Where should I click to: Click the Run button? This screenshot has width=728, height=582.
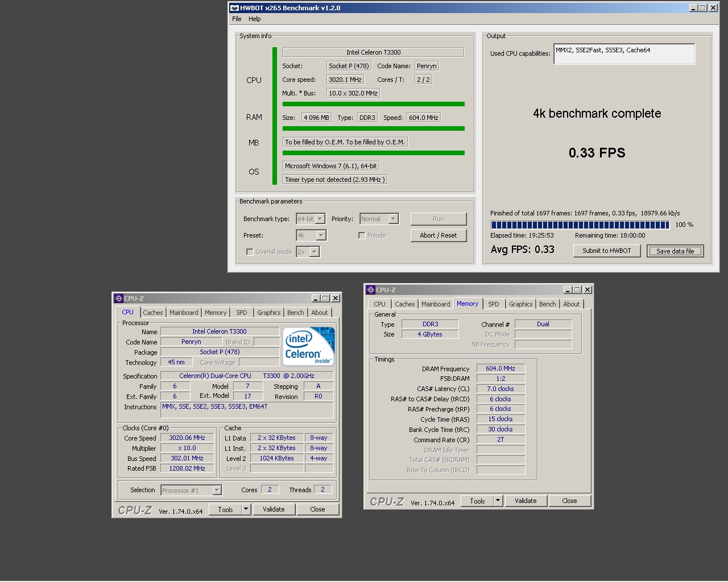point(438,219)
